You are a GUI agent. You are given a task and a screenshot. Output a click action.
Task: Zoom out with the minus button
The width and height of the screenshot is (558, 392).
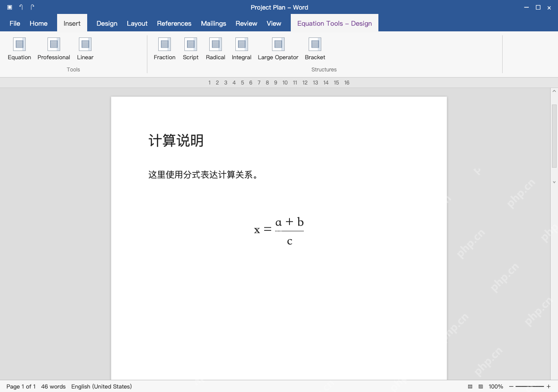tap(511, 386)
